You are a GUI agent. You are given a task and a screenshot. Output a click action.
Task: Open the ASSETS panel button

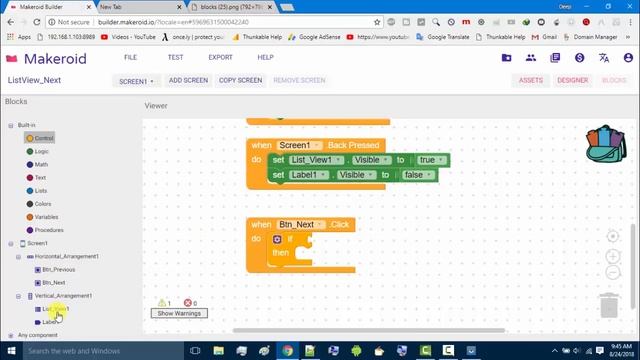coord(531,80)
